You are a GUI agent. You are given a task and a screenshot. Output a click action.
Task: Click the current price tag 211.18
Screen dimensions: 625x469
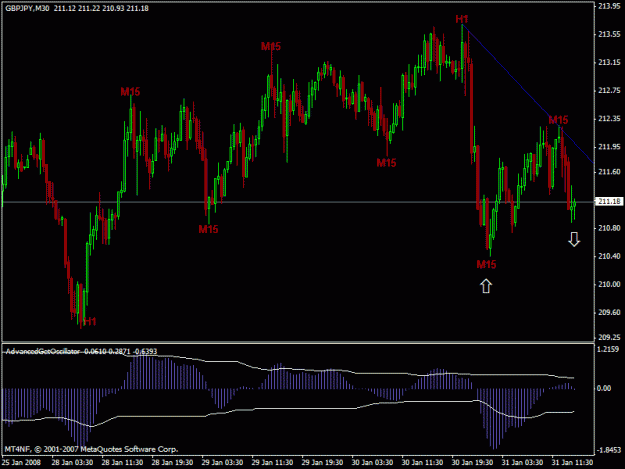click(609, 201)
